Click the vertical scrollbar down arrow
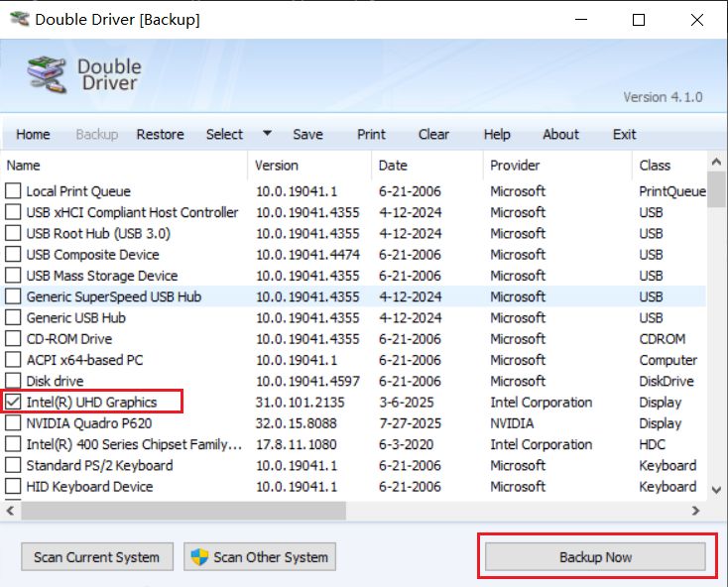The image size is (728, 587). 717,489
